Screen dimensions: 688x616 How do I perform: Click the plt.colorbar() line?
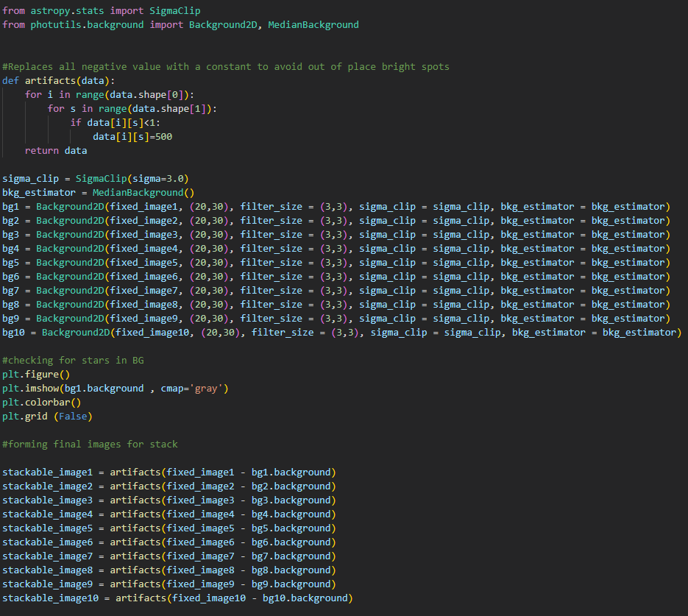[x=41, y=402]
